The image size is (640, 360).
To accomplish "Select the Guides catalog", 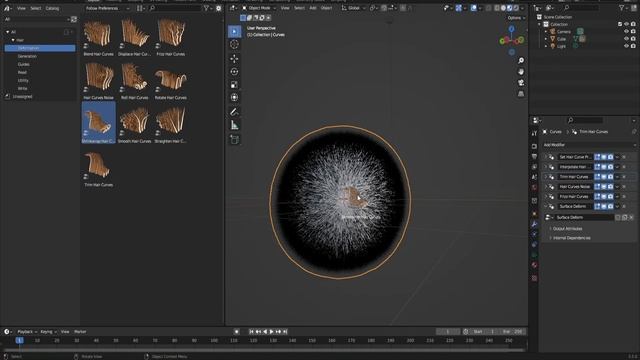I will click(x=24, y=64).
